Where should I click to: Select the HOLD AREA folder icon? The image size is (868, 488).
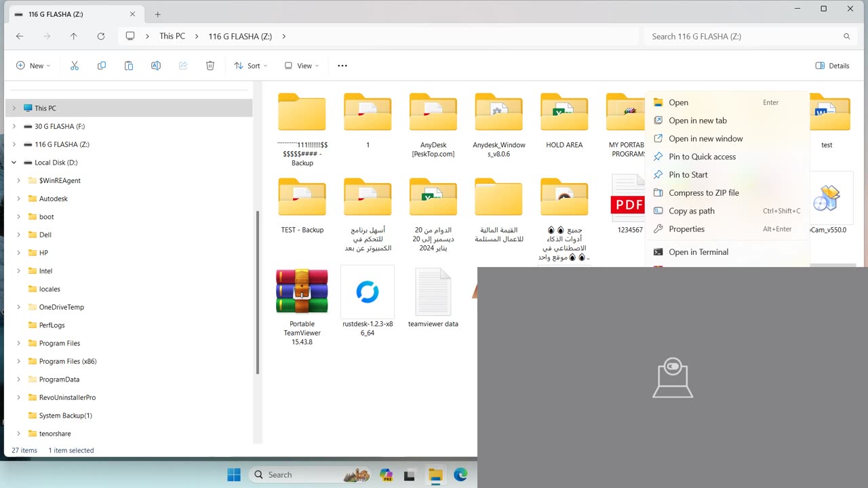pyautogui.click(x=564, y=113)
